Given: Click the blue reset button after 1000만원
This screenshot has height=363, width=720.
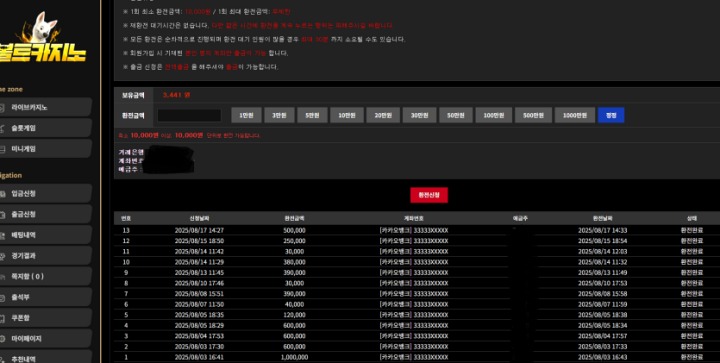Looking at the screenshot, I should (611, 115).
